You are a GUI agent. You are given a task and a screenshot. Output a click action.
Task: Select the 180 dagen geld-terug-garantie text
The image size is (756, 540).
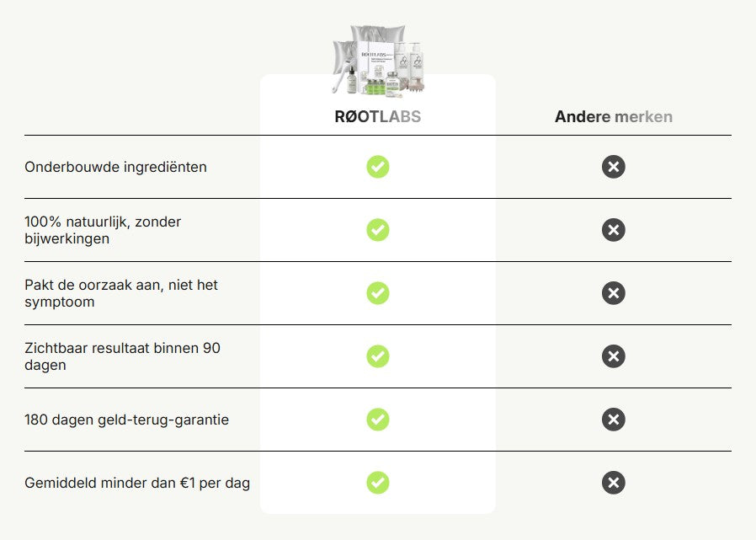click(x=126, y=420)
